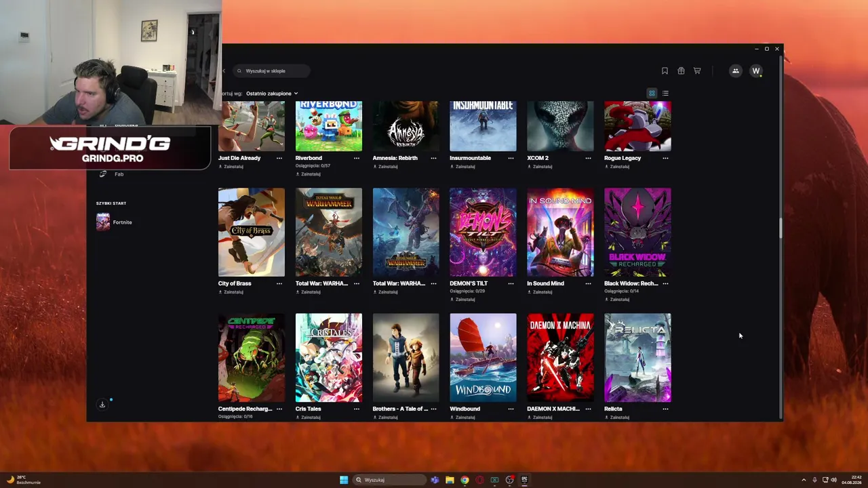Open Google Chrome from the taskbar
The image size is (868, 488).
[x=465, y=480]
